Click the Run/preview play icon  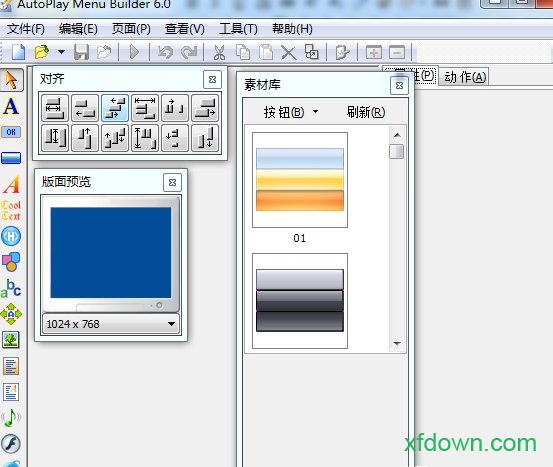pyautogui.click(x=134, y=52)
